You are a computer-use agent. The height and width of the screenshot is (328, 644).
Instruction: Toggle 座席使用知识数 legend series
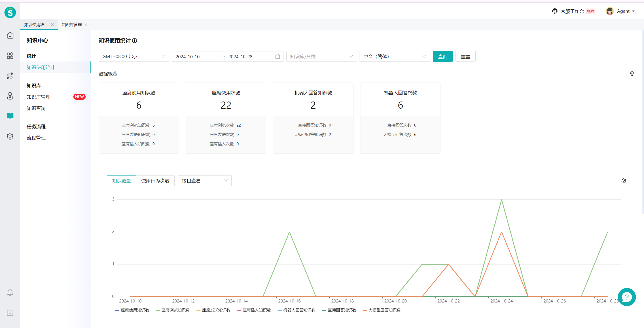click(x=132, y=310)
